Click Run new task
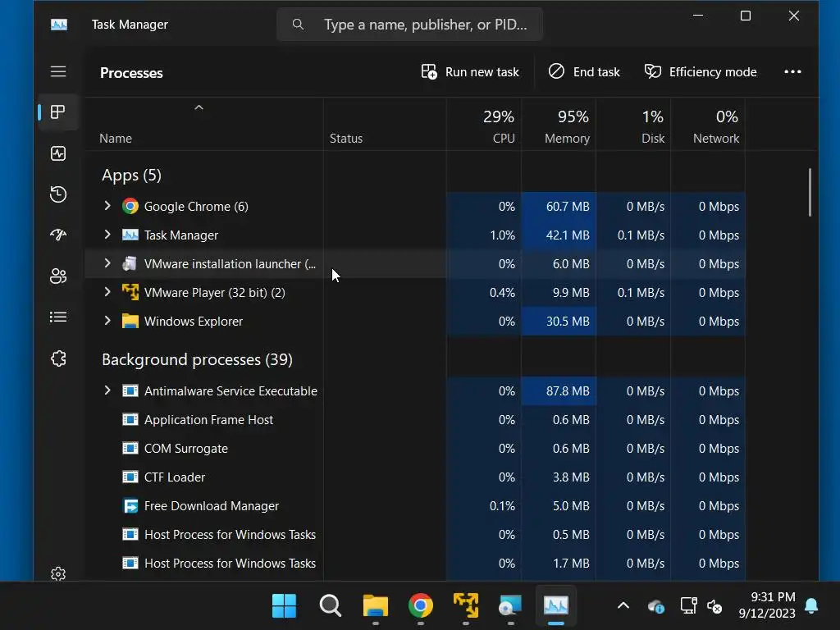This screenshot has width=840, height=630. pyautogui.click(x=470, y=72)
